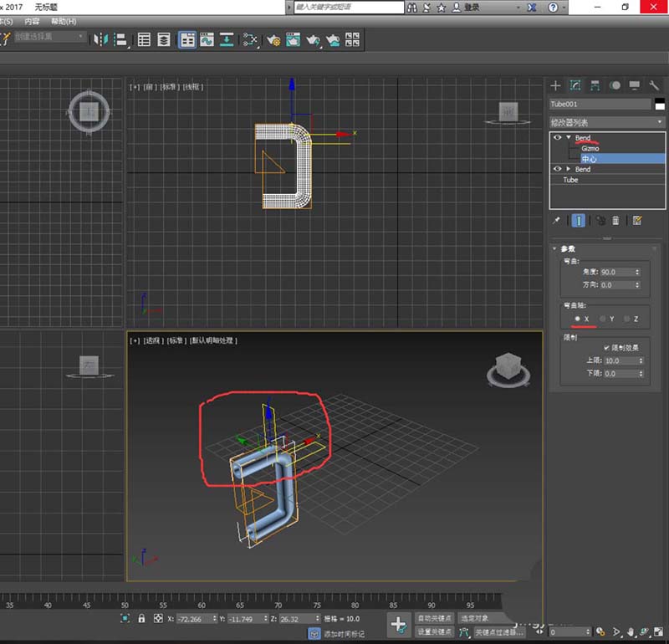Select Z as the bend axis
Viewport: 669px width, 644px height.
click(626, 319)
